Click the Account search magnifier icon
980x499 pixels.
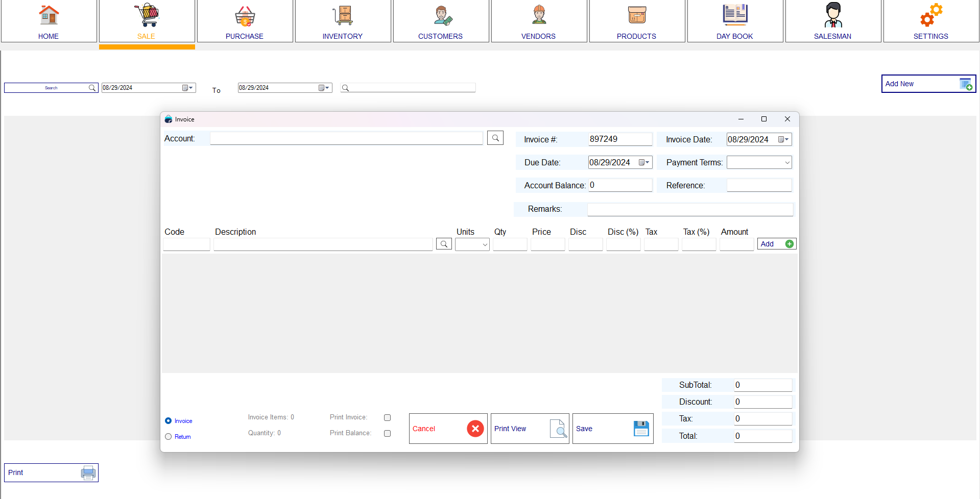point(494,137)
